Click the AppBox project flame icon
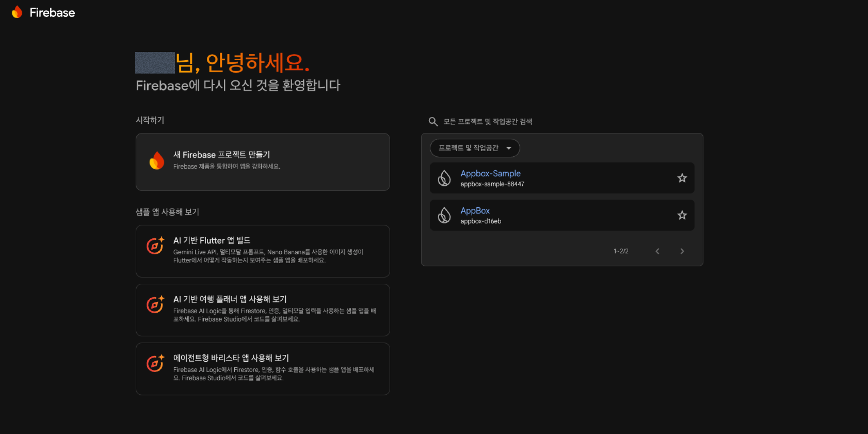 tap(444, 215)
